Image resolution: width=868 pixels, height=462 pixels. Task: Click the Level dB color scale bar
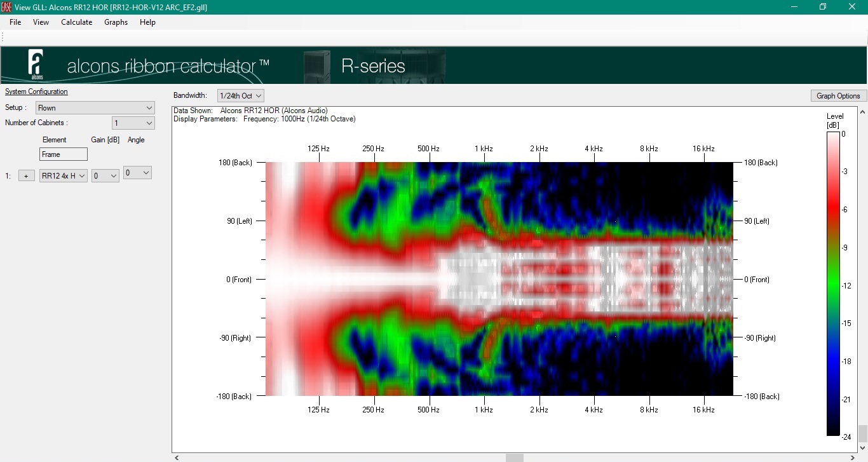832,284
